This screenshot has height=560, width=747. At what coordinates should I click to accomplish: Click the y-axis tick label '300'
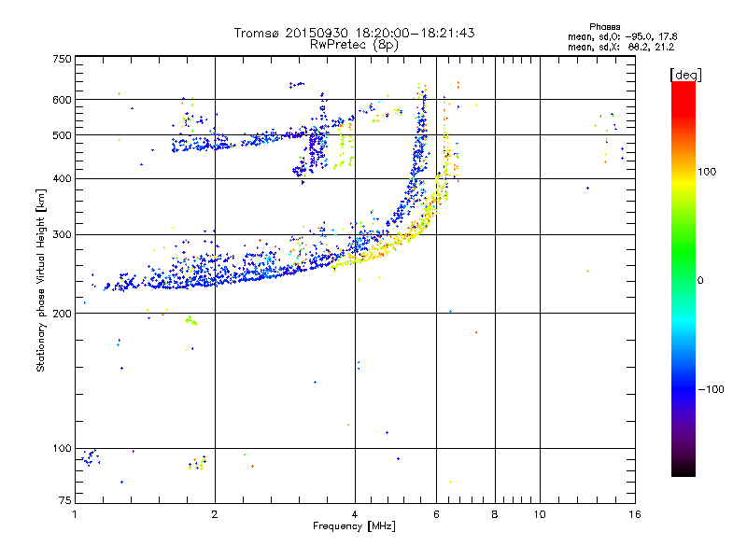62,234
